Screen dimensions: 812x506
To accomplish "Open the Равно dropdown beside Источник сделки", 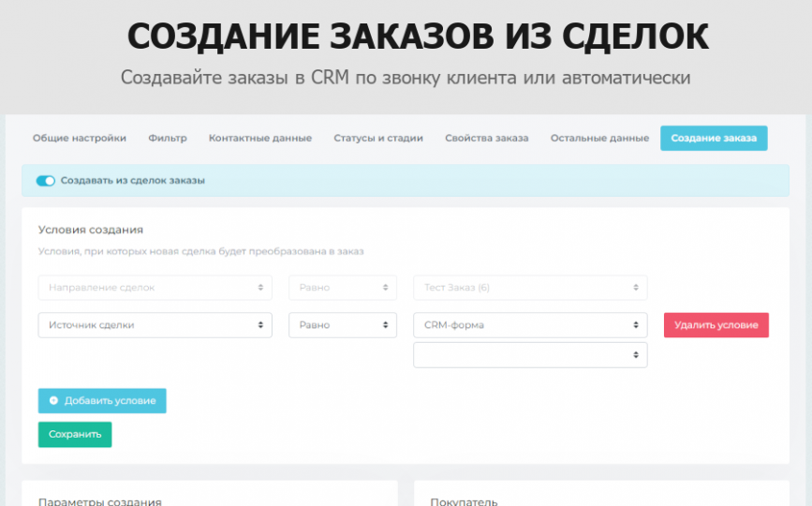I will click(x=342, y=325).
